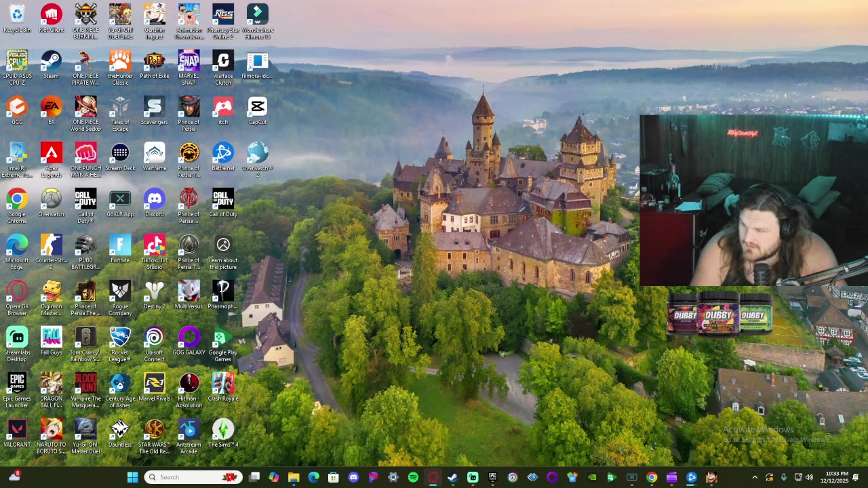This screenshot has height=488, width=868.
Task: Open the Epic Games Launcher desktop icon
Action: (17, 390)
